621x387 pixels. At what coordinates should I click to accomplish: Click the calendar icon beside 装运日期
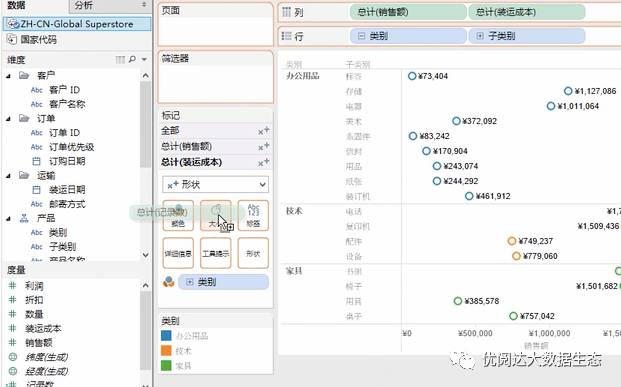36,190
